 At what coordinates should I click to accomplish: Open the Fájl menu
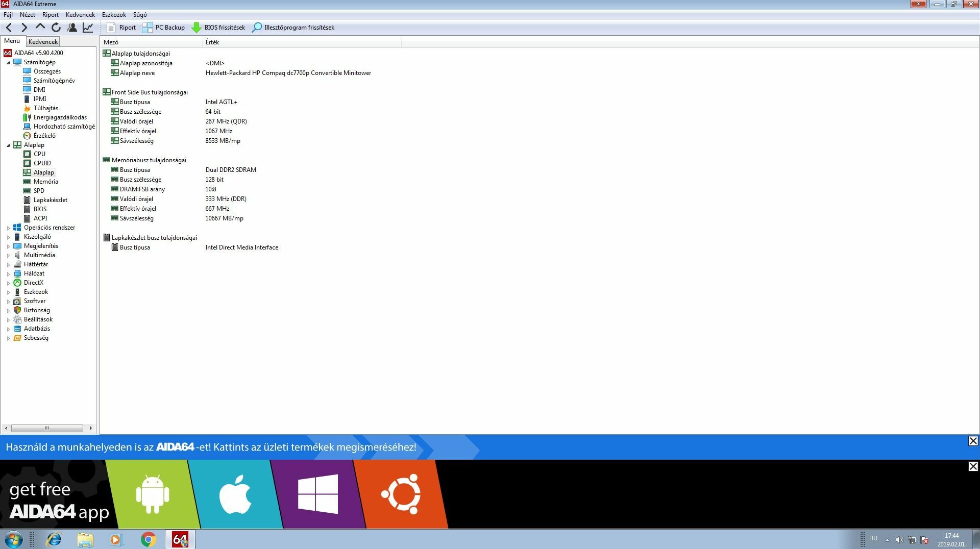(8, 15)
